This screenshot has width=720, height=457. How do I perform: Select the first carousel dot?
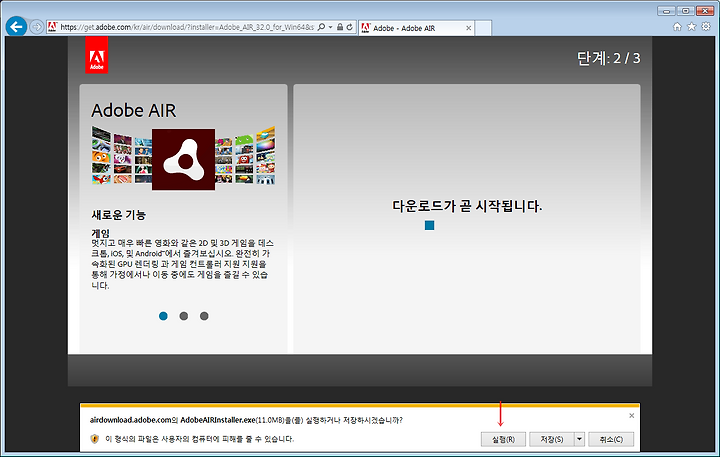pos(163,316)
